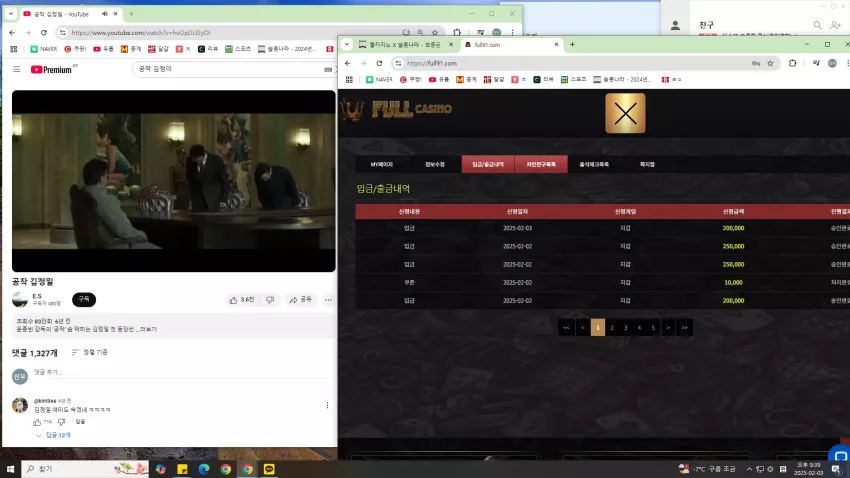
Task: Open comment sort order 정렬 기준
Action: click(90, 352)
